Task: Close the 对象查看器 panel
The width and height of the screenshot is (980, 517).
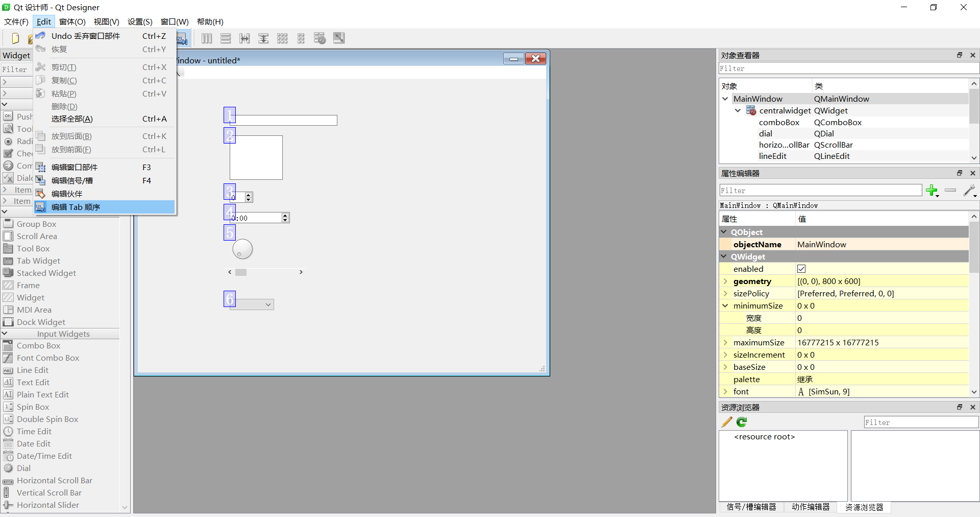Action: point(973,55)
